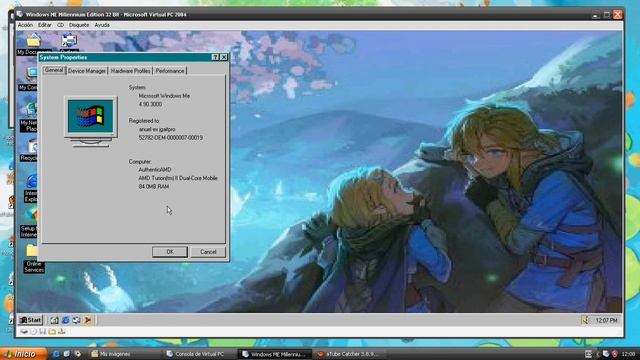
Task: Click host show desktop quick launch icon
Action: tap(67, 354)
